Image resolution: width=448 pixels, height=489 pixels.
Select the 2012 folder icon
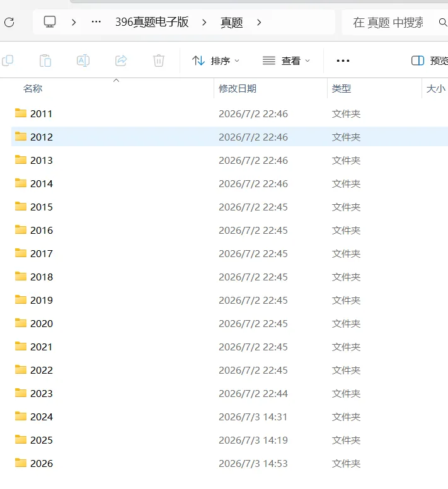(21, 136)
